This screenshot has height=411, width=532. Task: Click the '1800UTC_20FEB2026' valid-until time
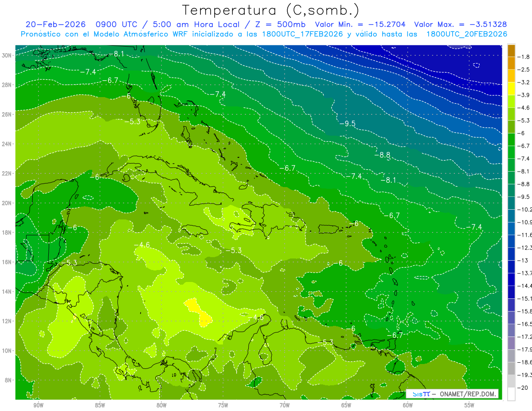point(466,34)
